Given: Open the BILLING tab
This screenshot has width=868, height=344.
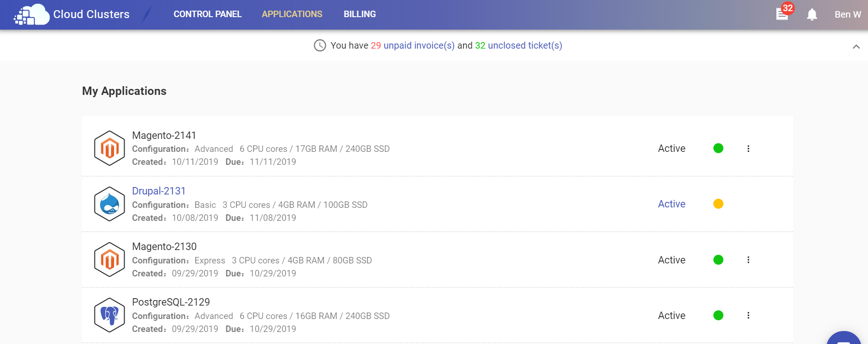Looking at the screenshot, I should point(359,14).
